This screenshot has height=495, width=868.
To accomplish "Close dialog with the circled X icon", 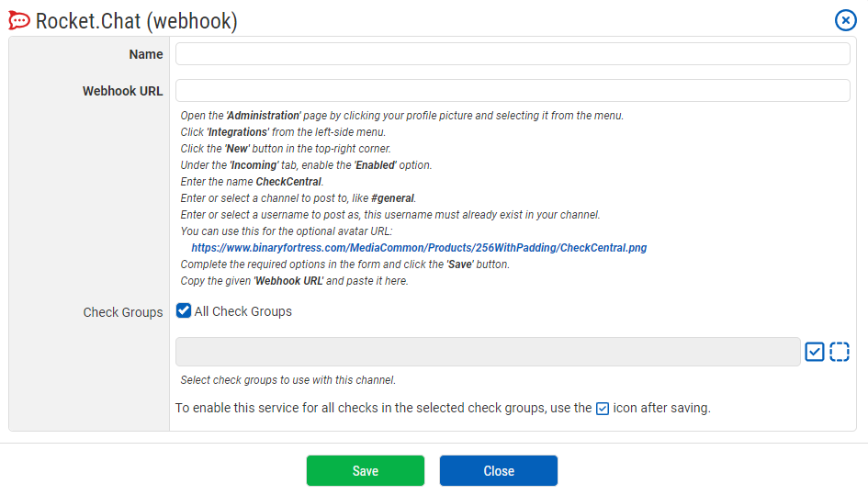I will click(x=845, y=20).
